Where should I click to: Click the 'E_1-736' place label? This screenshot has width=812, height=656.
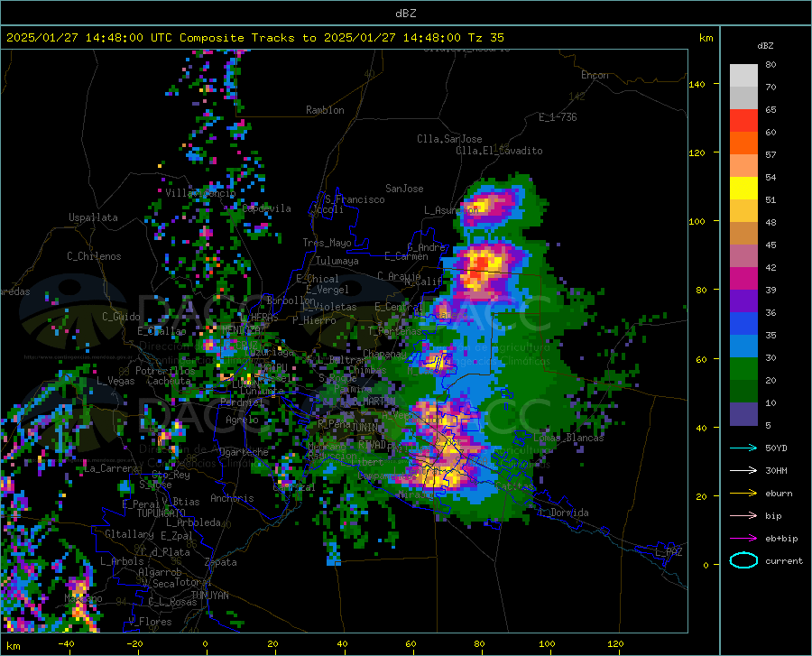[558, 117]
